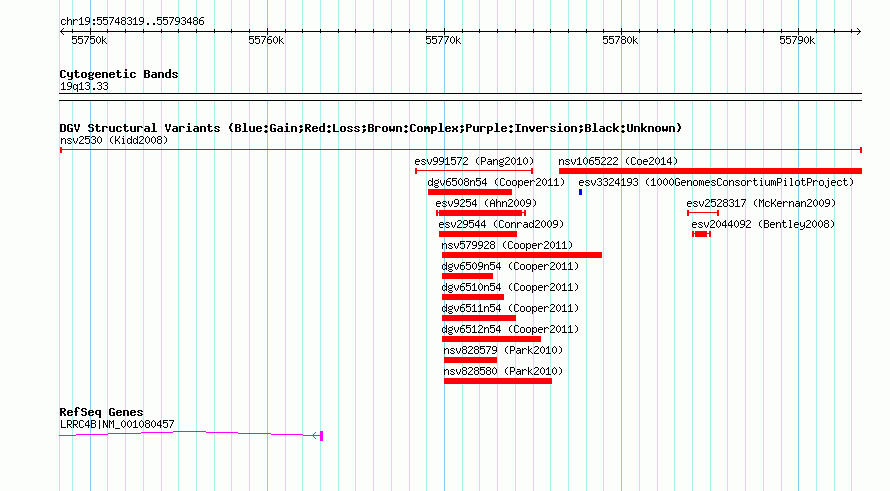
Task: Select the red bar under dgv6509n54
Action: coord(467,276)
